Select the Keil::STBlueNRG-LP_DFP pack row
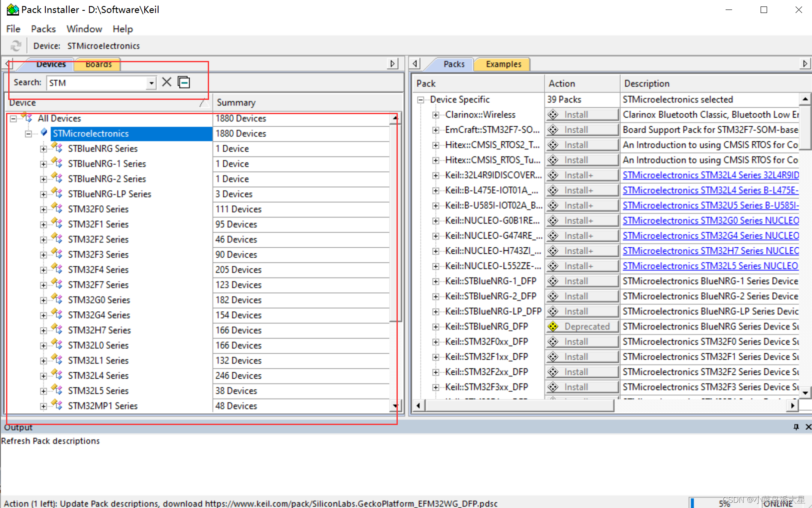Image resolution: width=812 pixels, height=508 pixels. coord(493,311)
